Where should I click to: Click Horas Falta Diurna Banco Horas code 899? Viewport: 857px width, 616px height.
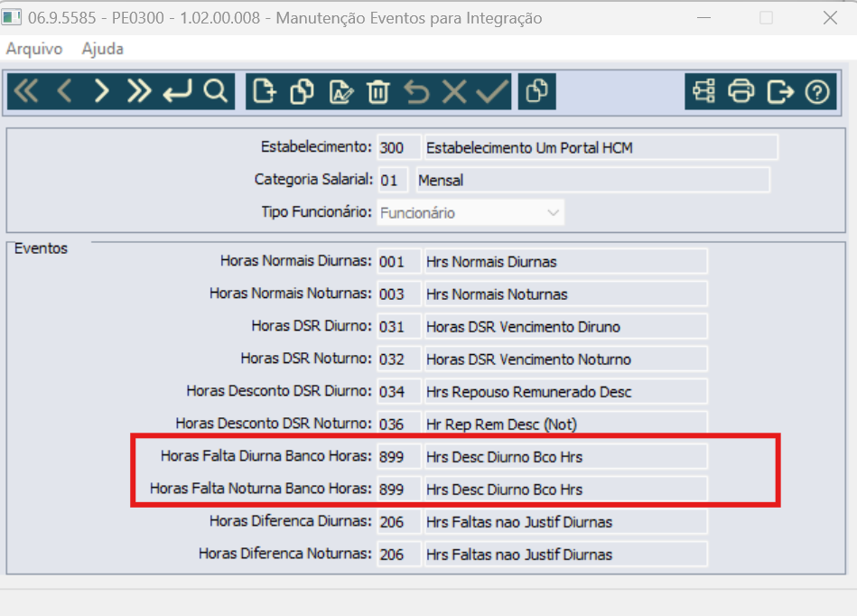pyautogui.click(x=399, y=457)
